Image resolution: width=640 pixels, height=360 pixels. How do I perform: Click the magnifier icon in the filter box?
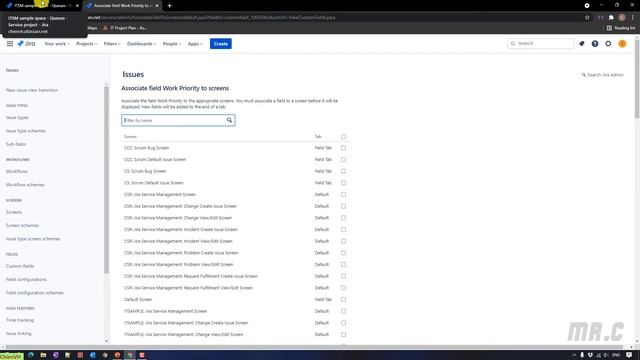point(229,120)
